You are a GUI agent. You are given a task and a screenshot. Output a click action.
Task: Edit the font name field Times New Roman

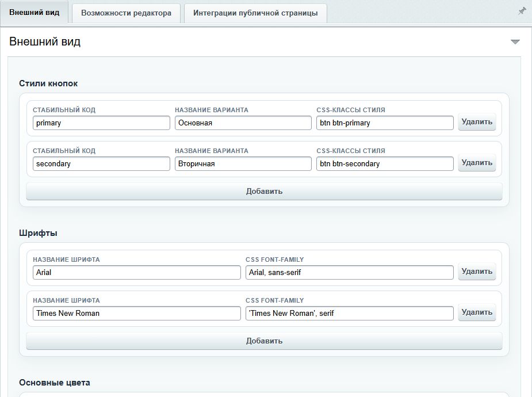tap(137, 313)
